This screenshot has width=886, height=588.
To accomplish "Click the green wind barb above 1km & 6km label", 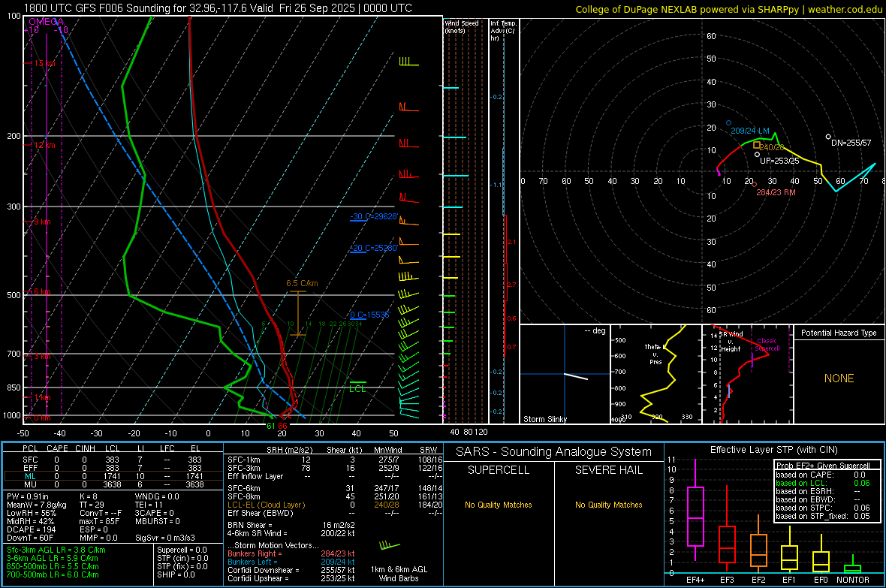I will tap(390, 546).
